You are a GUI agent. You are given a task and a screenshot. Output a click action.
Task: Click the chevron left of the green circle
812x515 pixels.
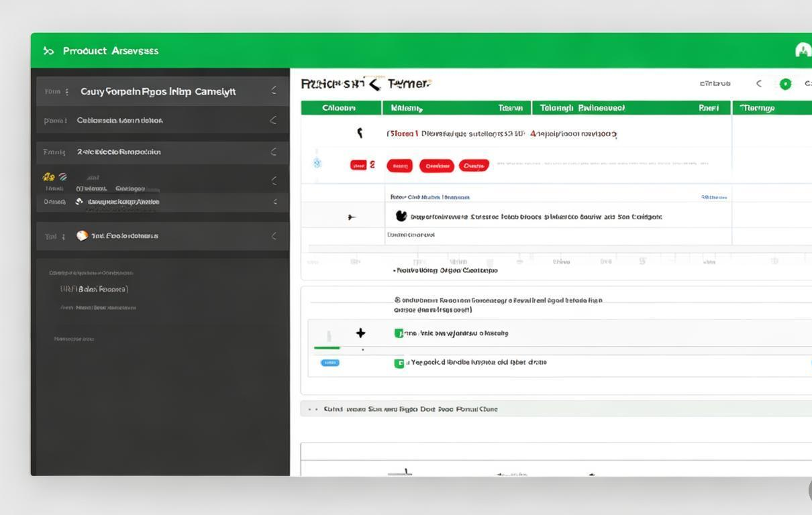(x=759, y=84)
